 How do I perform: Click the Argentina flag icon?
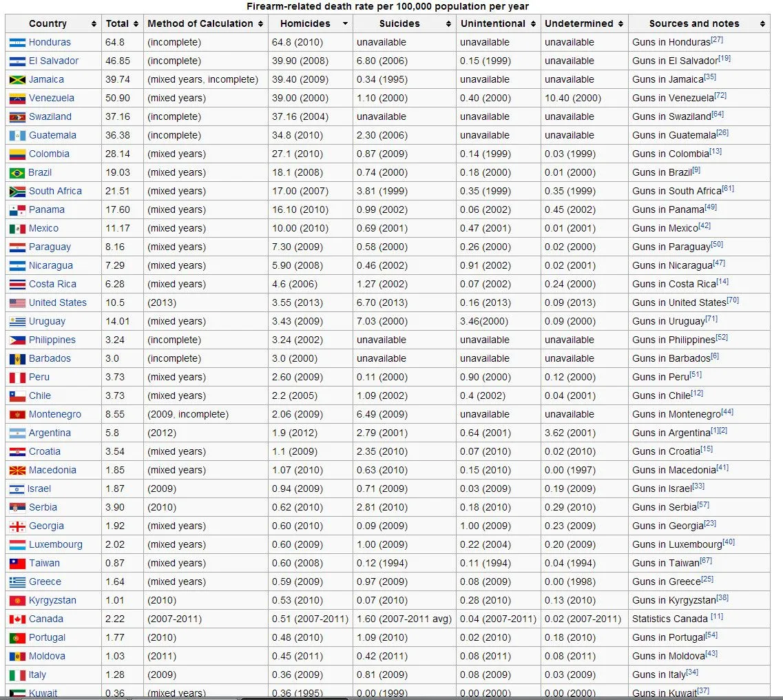pyautogui.click(x=17, y=433)
